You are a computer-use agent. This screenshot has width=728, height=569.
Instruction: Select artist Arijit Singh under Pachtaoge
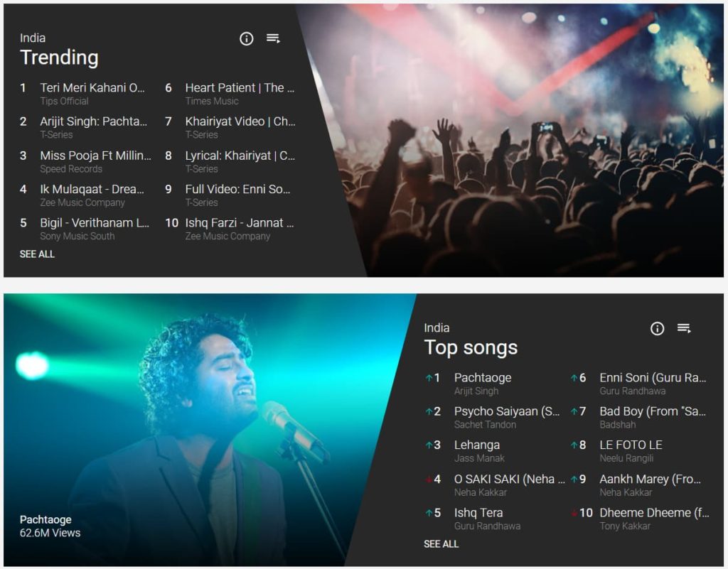pos(476,391)
